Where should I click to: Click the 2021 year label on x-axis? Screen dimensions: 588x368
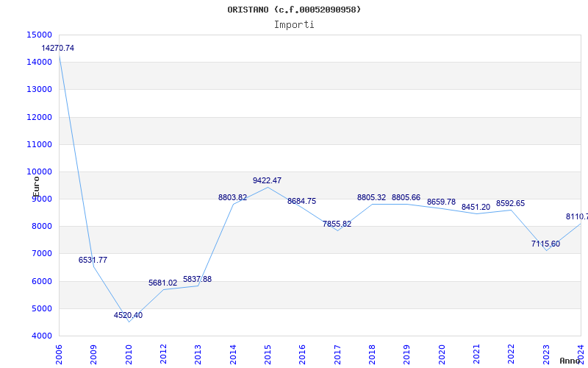(x=476, y=354)
